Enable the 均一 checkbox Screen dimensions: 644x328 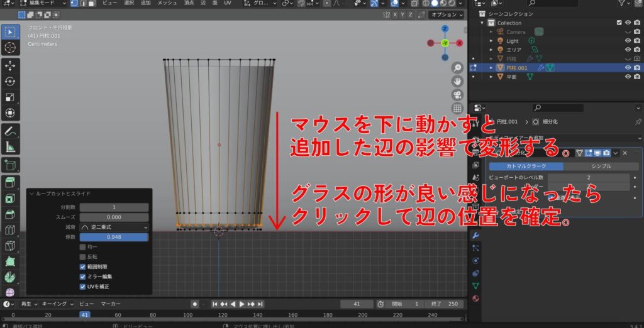click(83, 248)
